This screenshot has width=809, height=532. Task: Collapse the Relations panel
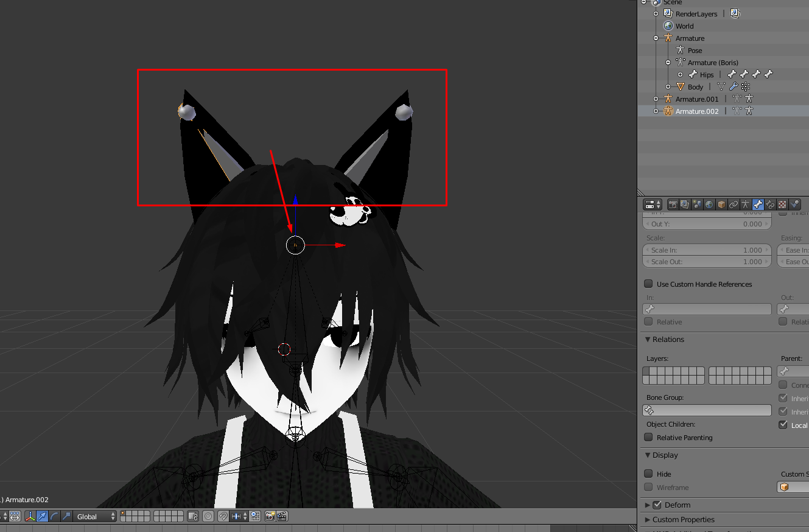click(x=668, y=339)
